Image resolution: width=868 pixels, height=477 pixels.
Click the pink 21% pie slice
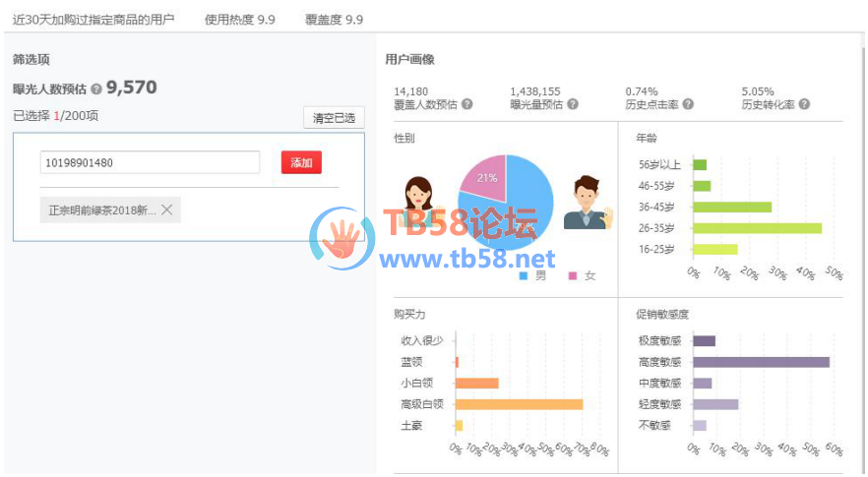(487, 177)
